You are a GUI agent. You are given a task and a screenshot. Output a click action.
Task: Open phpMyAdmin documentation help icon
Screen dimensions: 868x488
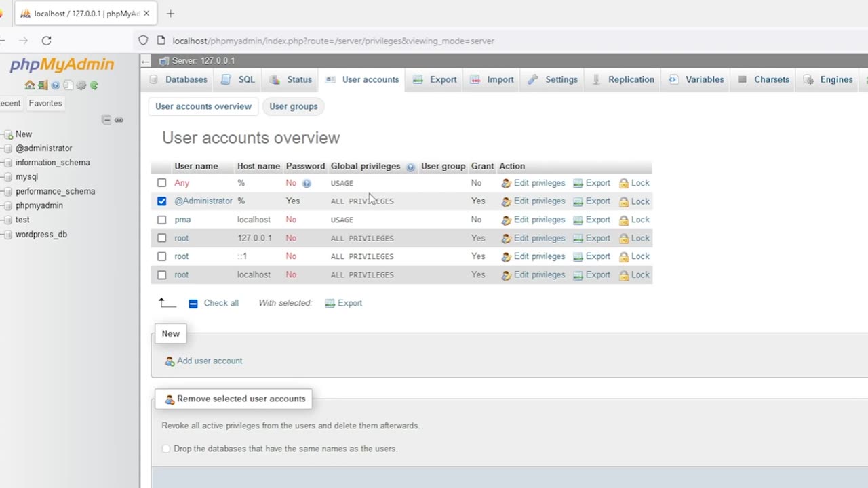[56, 85]
